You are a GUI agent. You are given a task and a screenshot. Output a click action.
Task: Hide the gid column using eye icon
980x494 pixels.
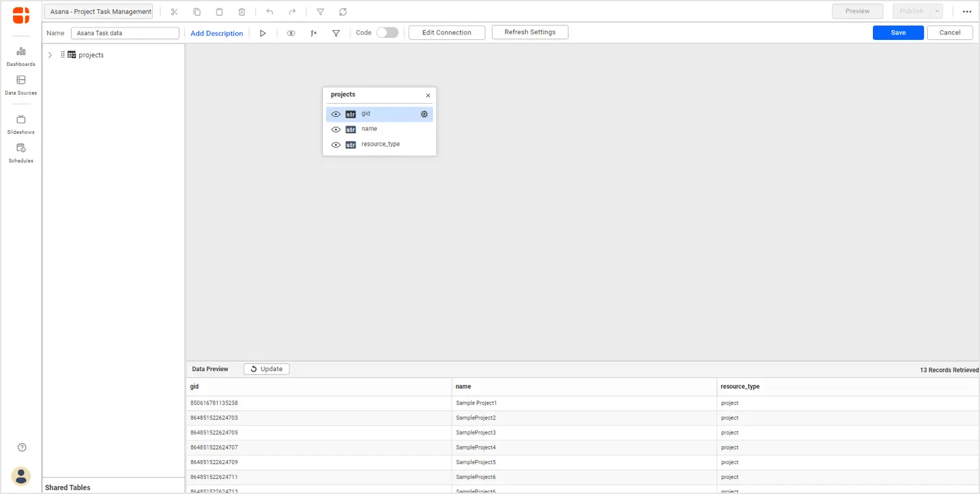point(336,114)
